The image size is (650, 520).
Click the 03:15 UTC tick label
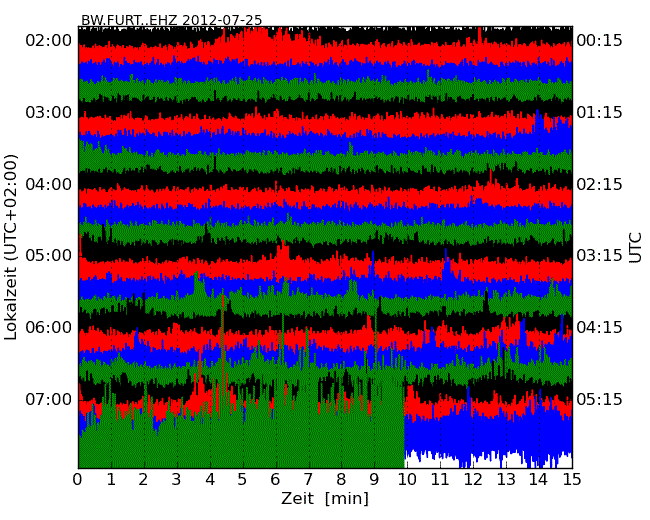(600, 255)
